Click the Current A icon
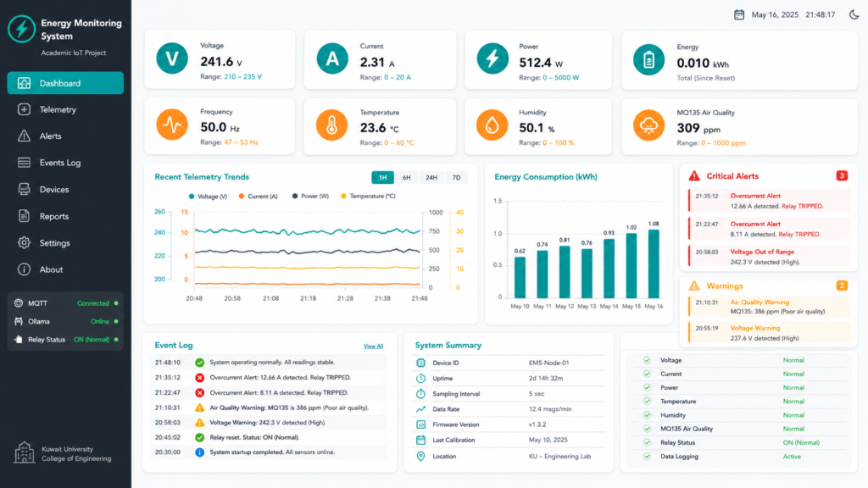This screenshot has height=488, width=868. 332,58
